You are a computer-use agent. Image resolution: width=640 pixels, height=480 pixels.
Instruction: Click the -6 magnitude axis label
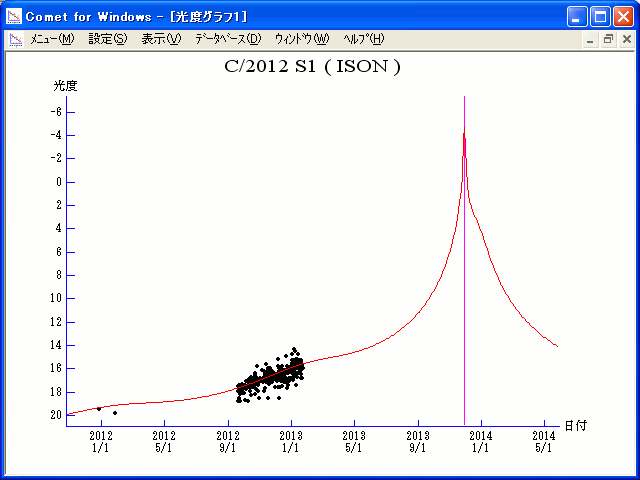pos(56,112)
